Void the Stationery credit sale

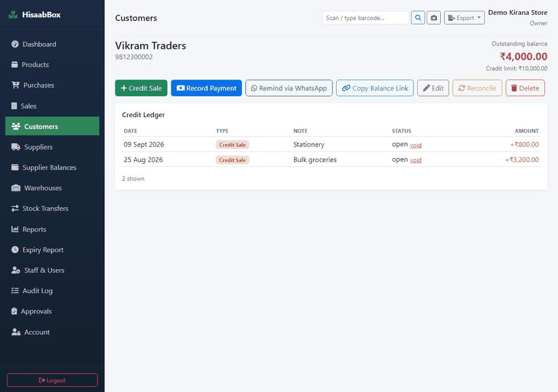tap(415, 145)
